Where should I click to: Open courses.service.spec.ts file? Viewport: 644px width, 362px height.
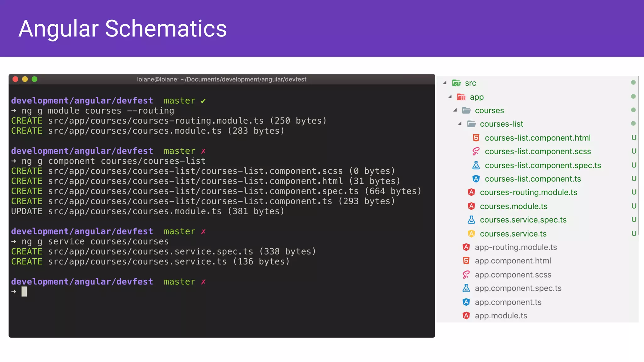pyautogui.click(x=523, y=220)
